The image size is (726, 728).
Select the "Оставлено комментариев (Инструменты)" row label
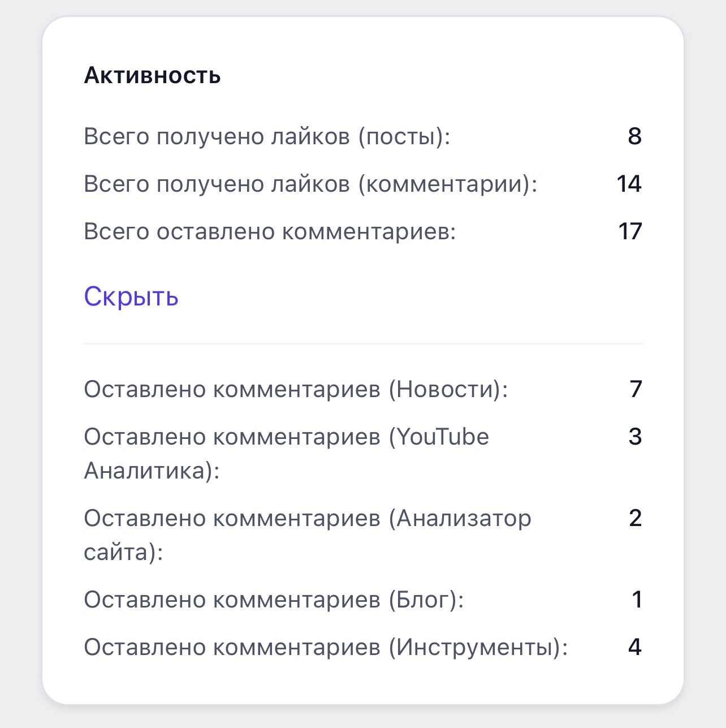pyautogui.click(x=326, y=647)
